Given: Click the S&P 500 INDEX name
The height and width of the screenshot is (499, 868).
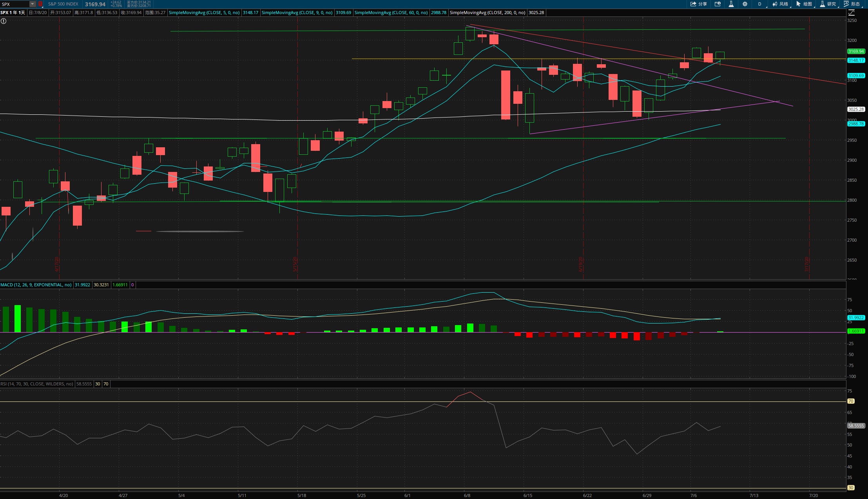Looking at the screenshot, I should click(63, 4).
